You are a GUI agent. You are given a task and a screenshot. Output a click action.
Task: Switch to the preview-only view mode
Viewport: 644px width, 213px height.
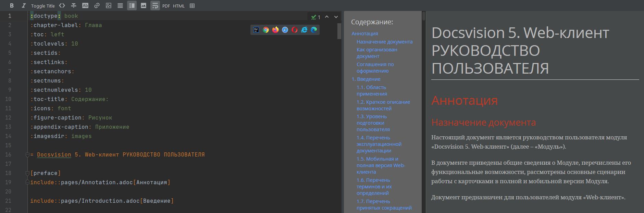point(144,5)
